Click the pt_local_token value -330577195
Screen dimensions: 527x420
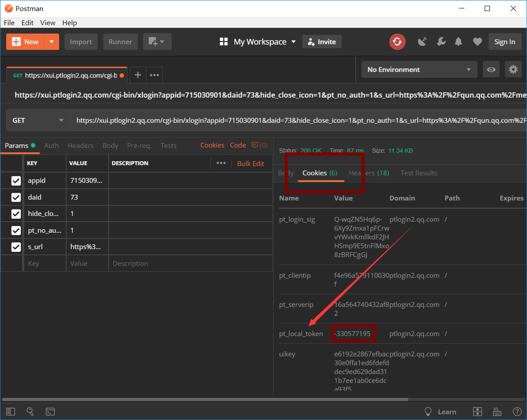pyautogui.click(x=353, y=333)
